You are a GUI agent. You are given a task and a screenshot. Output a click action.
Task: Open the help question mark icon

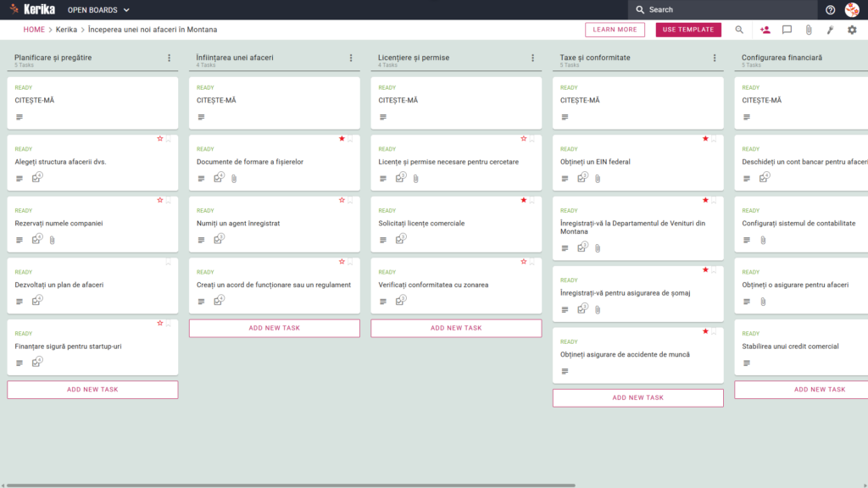tap(830, 9)
